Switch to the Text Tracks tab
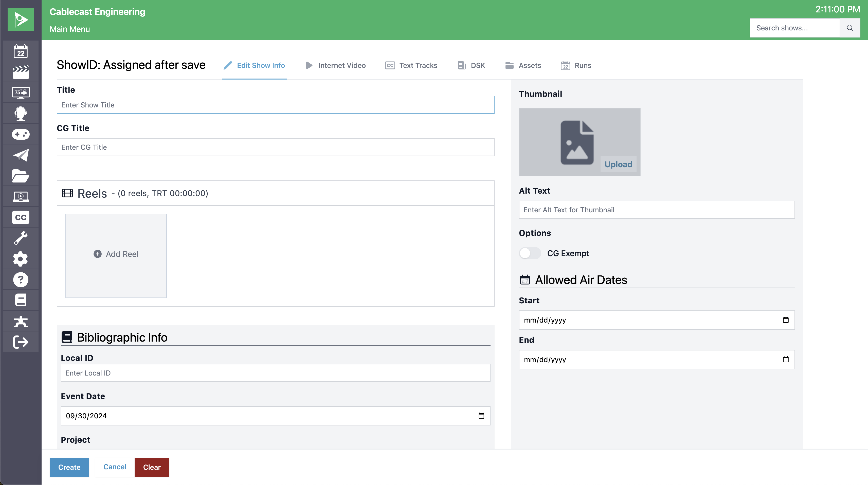Viewport: 868px width, 485px height. [x=411, y=65]
